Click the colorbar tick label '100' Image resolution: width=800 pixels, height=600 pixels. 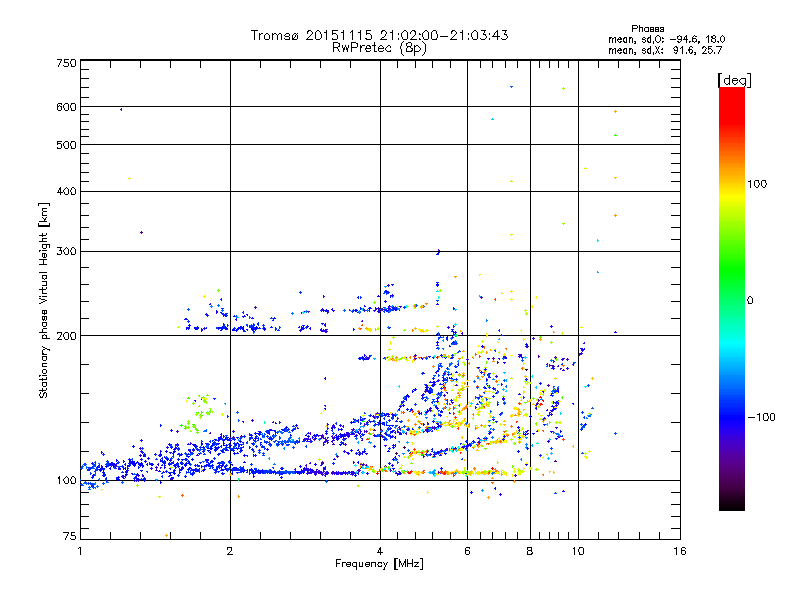point(757,184)
